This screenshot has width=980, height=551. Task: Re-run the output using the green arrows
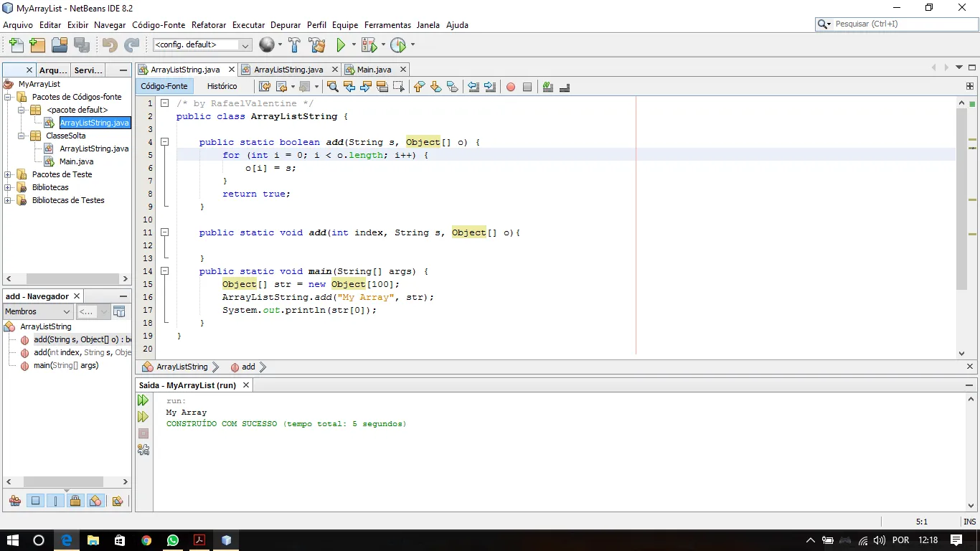pos(143,400)
